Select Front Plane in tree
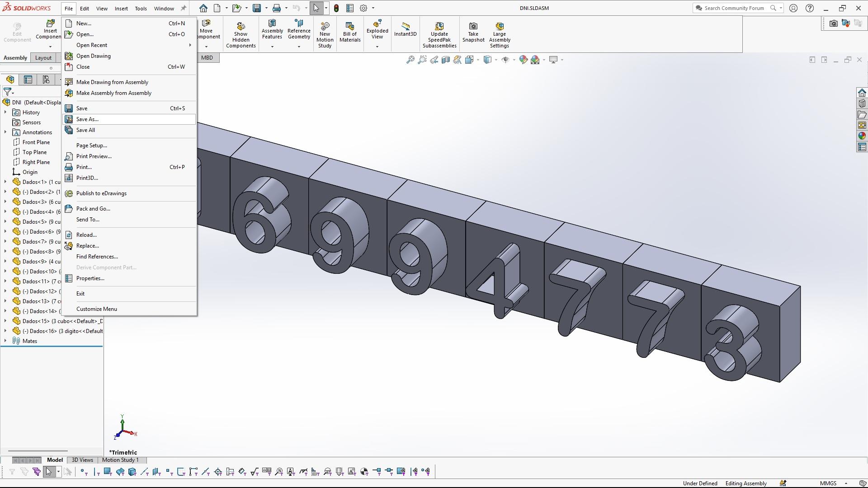Viewport: 868px width, 488px height. [36, 142]
